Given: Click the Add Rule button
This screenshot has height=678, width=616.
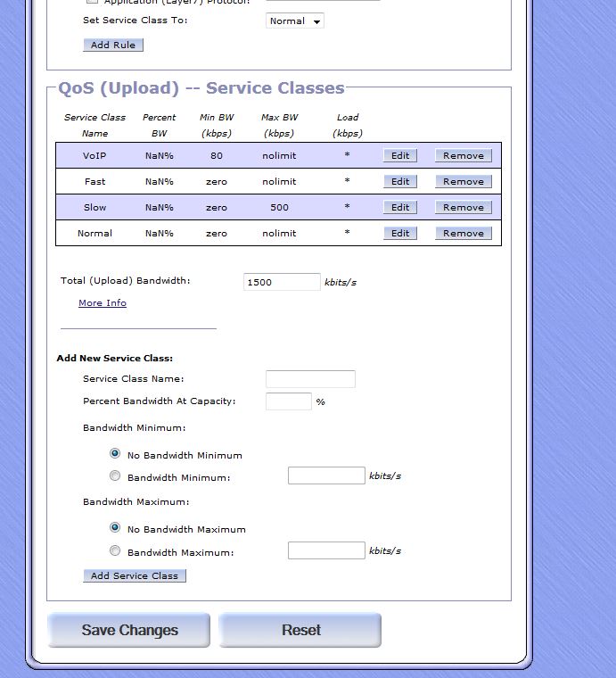Looking at the screenshot, I should pos(113,45).
